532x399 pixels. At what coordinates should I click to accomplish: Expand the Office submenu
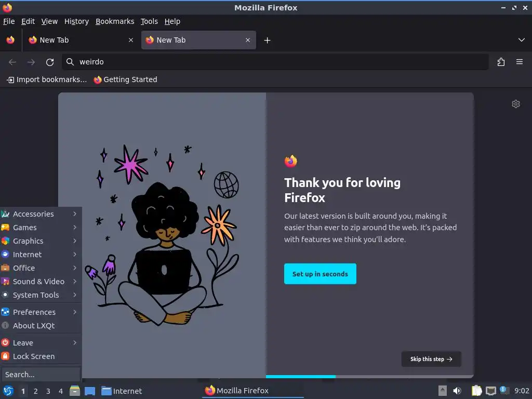41,268
